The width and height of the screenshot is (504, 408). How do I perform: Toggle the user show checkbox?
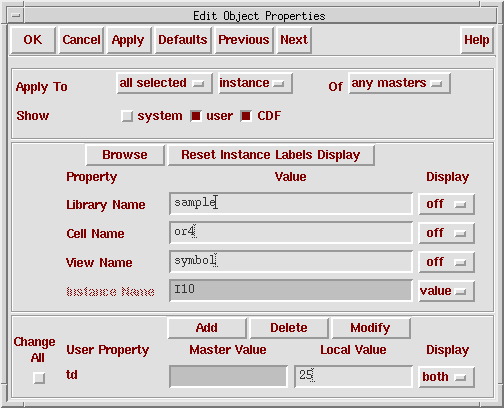pos(196,116)
